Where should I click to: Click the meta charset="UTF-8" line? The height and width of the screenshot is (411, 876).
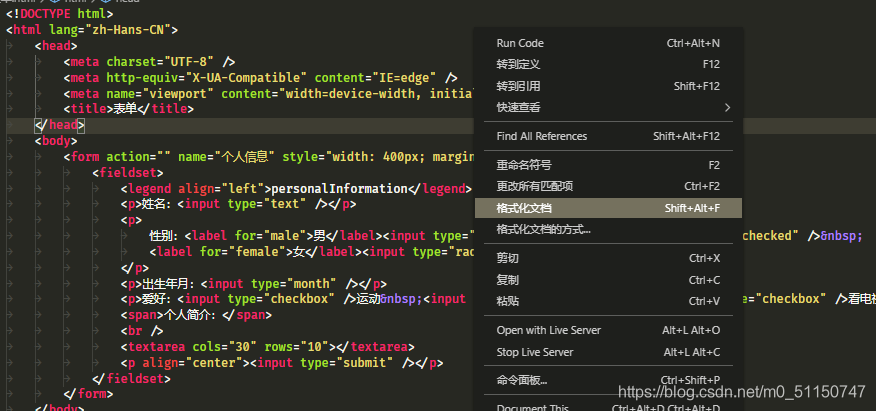(149, 61)
